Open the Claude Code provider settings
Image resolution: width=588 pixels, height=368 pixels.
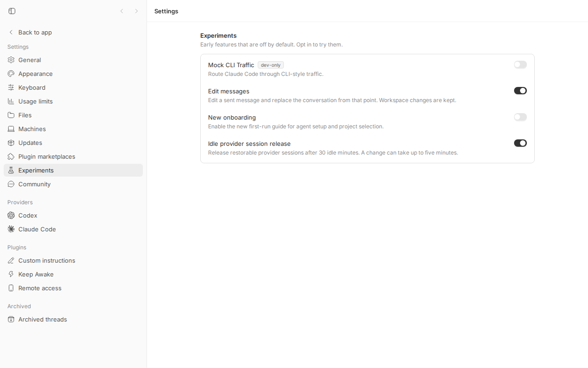pos(73,229)
